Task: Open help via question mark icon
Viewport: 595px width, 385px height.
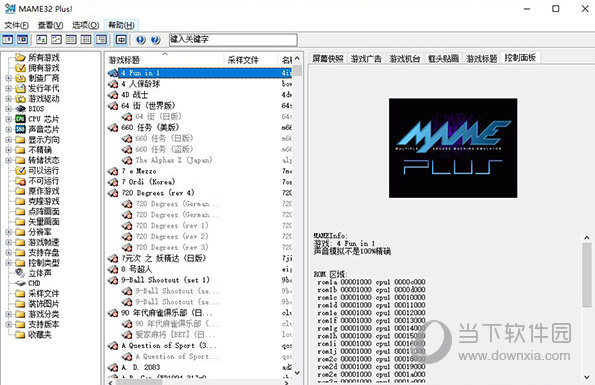Action: point(155,39)
